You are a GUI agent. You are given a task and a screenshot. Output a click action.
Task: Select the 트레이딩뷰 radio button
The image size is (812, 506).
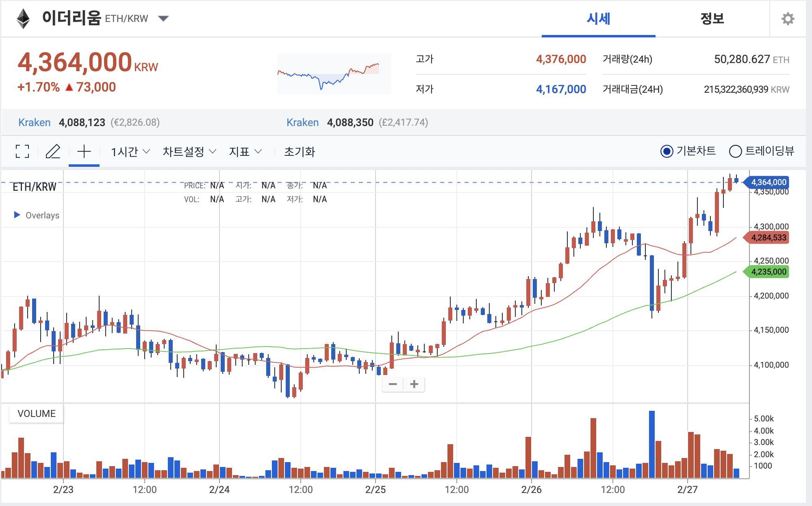735,151
